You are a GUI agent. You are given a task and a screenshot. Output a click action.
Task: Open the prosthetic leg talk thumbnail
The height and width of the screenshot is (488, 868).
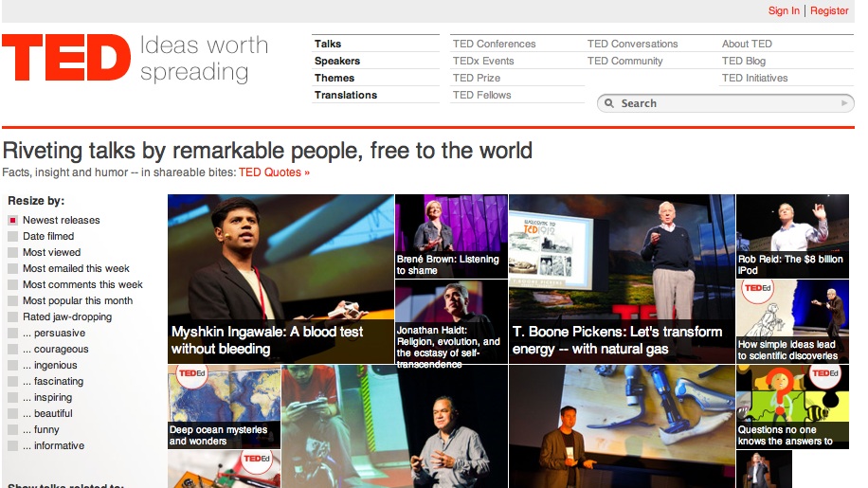tap(622, 426)
